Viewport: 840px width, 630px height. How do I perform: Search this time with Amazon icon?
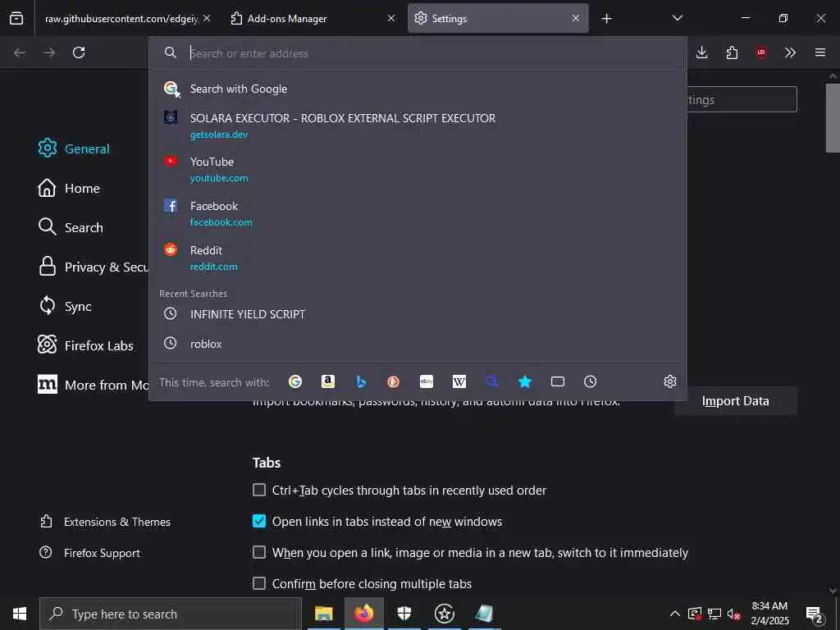[328, 381]
